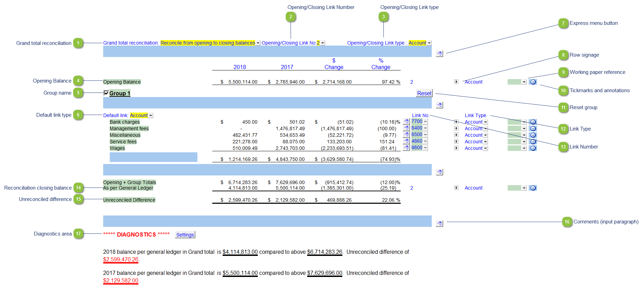Open express menu icon left of link 4860
644x288 pixels.
click(407, 141)
